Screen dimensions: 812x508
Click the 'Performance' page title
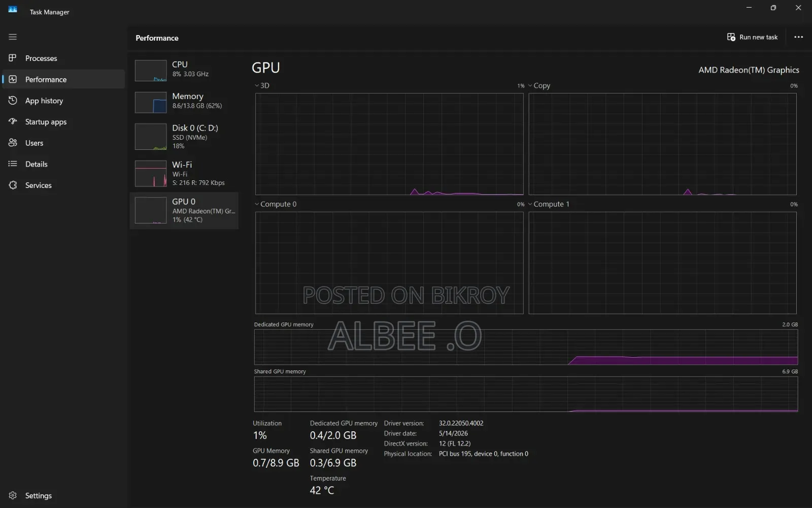157,38
